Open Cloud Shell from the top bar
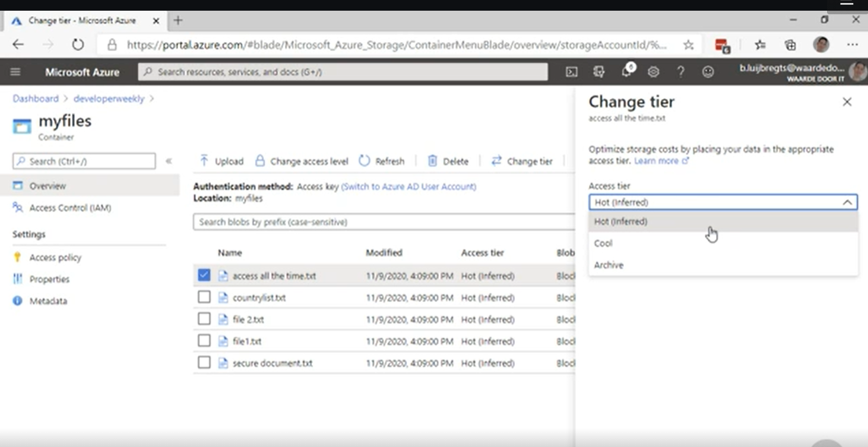 pos(572,72)
